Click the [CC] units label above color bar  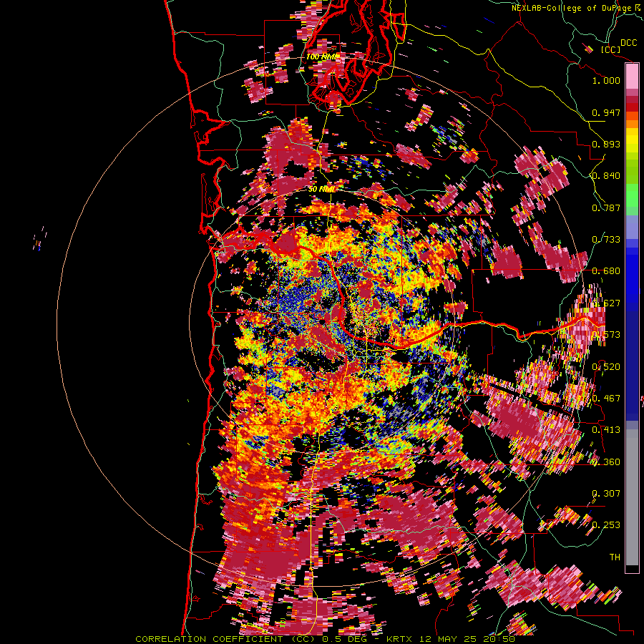611,49
